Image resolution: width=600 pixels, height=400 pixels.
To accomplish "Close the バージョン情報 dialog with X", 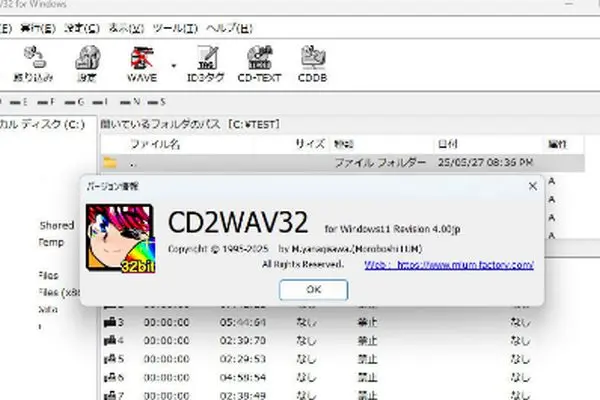I will tap(533, 186).
